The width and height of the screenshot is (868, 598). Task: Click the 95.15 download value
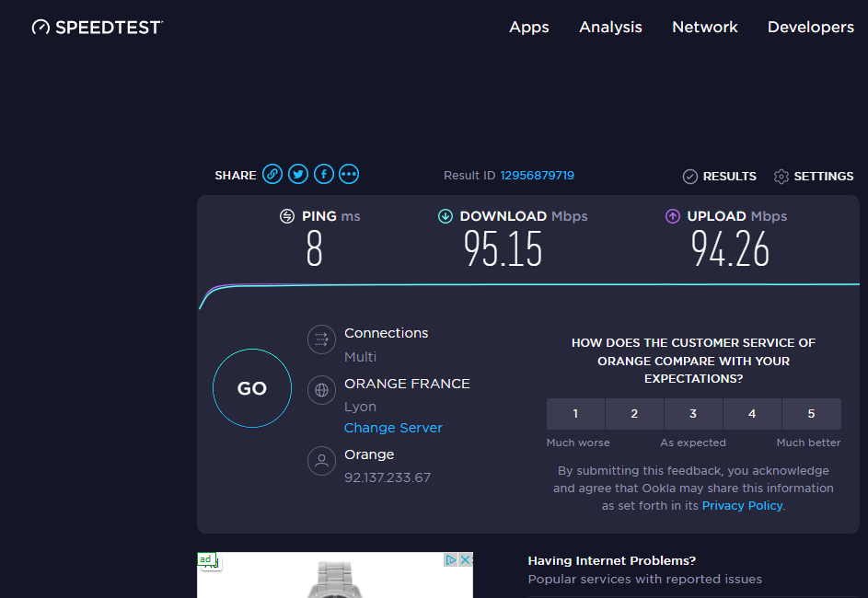click(x=503, y=249)
